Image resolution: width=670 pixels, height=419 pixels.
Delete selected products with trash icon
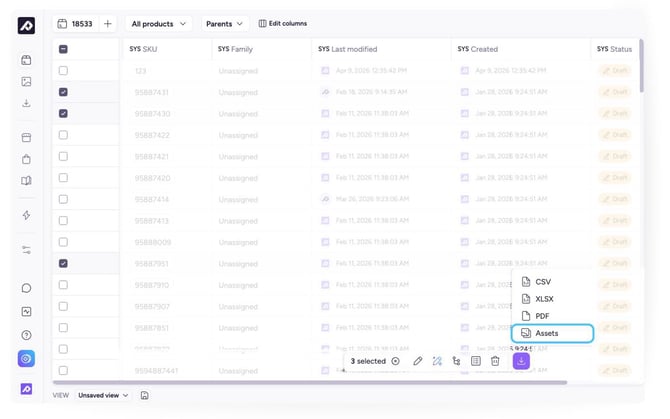495,361
